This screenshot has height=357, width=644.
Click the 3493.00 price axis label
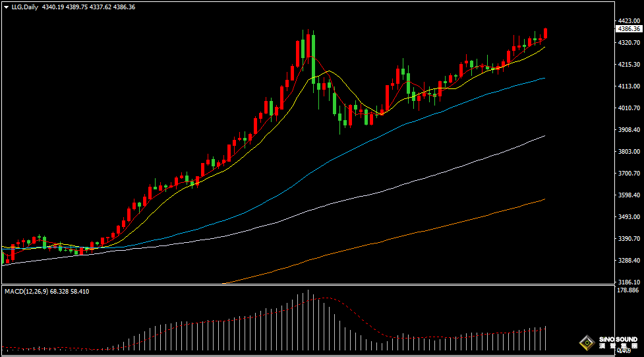coord(629,217)
